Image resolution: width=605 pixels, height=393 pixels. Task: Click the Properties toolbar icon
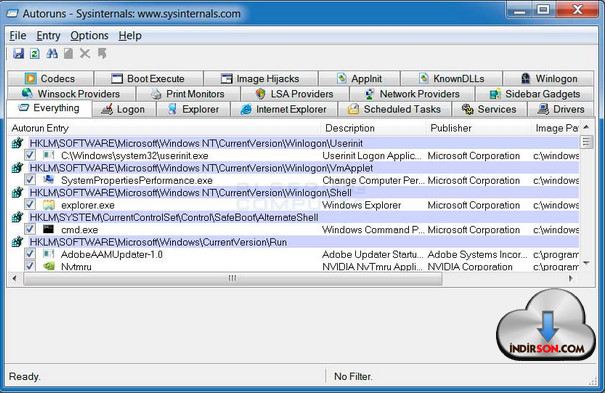coord(68,54)
